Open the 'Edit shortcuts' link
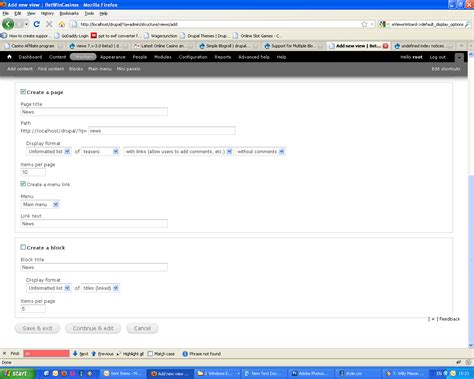 (446, 69)
